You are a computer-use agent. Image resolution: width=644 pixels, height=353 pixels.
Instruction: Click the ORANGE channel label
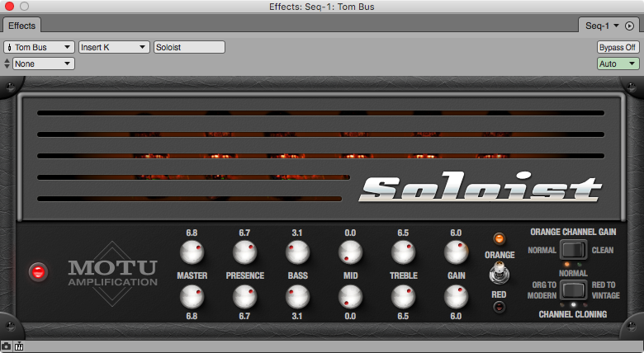pyautogui.click(x=500, y=255)
